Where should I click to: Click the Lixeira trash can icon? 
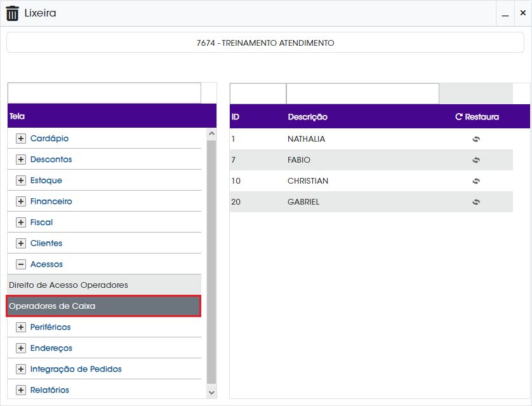[13, 13]
